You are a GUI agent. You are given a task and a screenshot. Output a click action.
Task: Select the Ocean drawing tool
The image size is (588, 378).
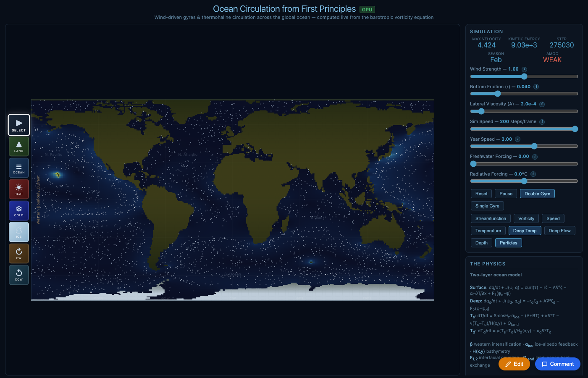coord(18,168)
